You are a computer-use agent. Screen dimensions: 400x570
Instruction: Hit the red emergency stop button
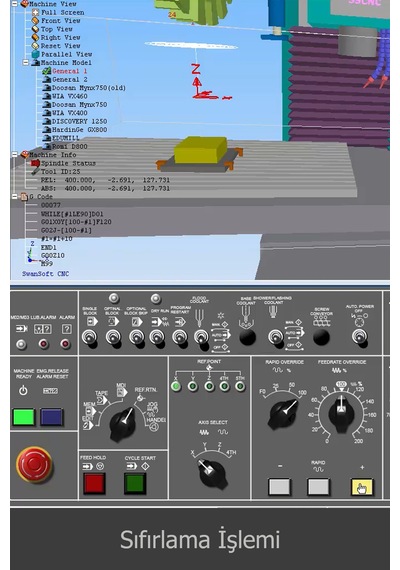pos(35,465)
